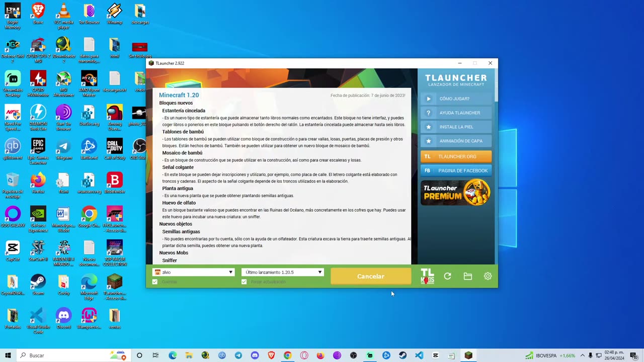
Task: Open the notification center icon
Action: click(x=633, y=355)
